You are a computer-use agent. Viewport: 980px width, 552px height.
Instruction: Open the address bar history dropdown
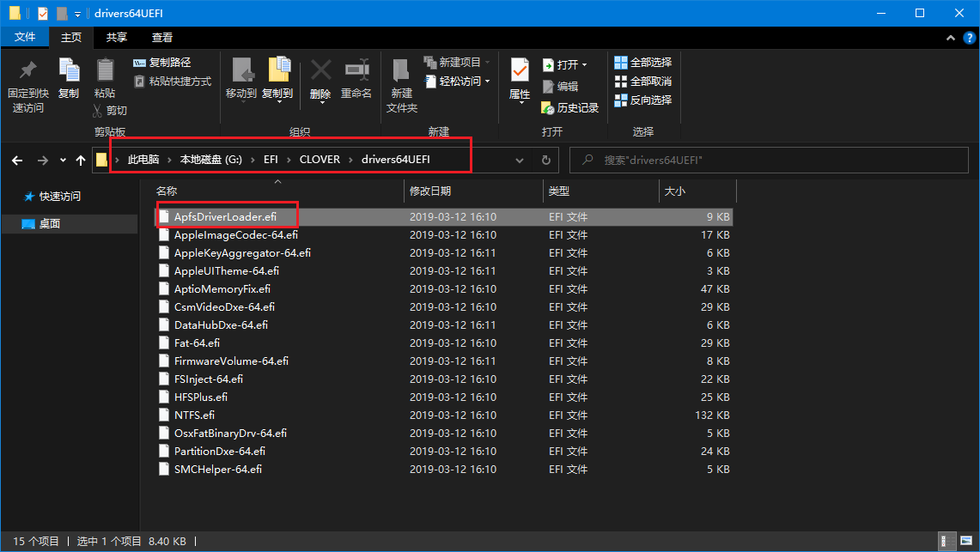click(520, 161)
